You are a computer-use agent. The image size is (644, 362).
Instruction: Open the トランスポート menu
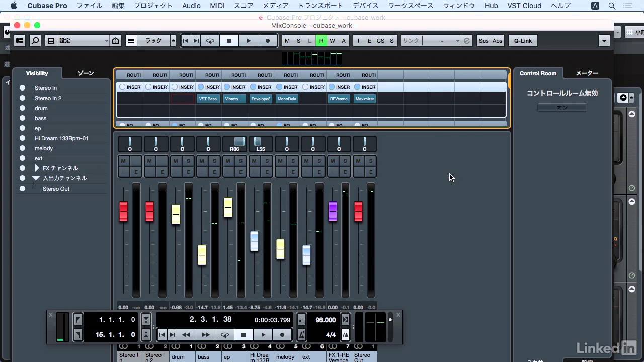click(x=320, y=6)
